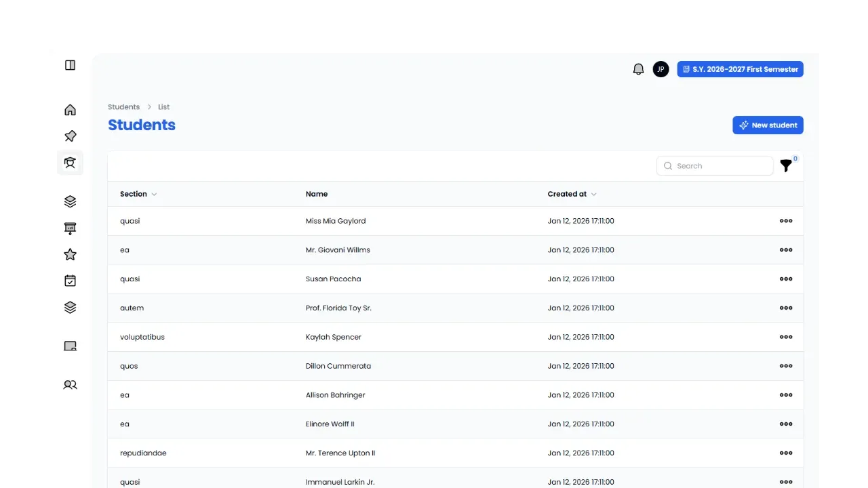
Task: Open the star icon in sidebar
Action: (x=70, y=254)
